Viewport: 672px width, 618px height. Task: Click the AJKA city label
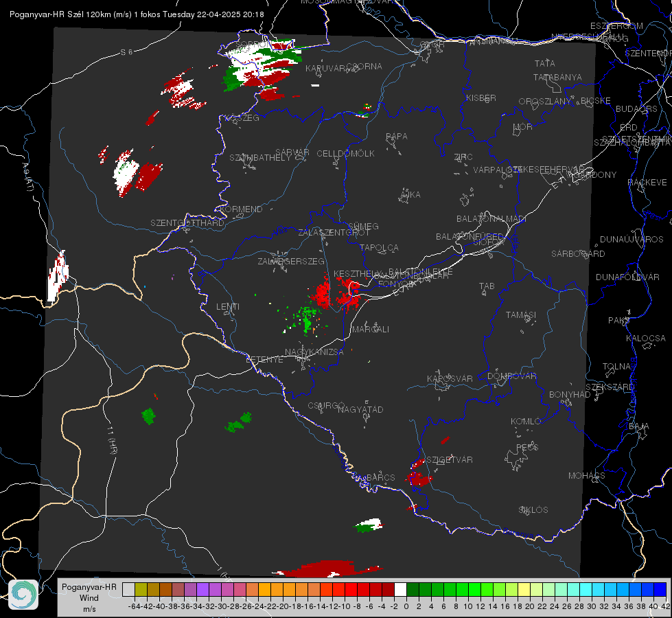pos(410,195)
